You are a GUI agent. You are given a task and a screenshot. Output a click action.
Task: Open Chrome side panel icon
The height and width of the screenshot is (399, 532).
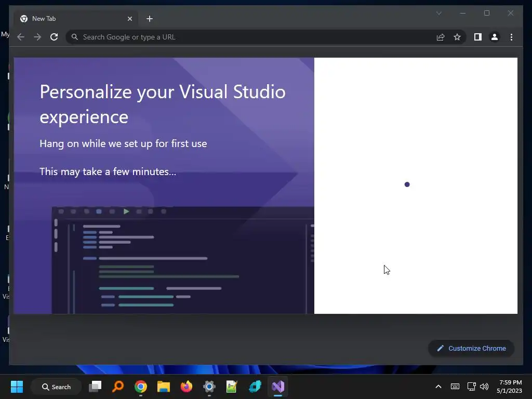point(478,37)
